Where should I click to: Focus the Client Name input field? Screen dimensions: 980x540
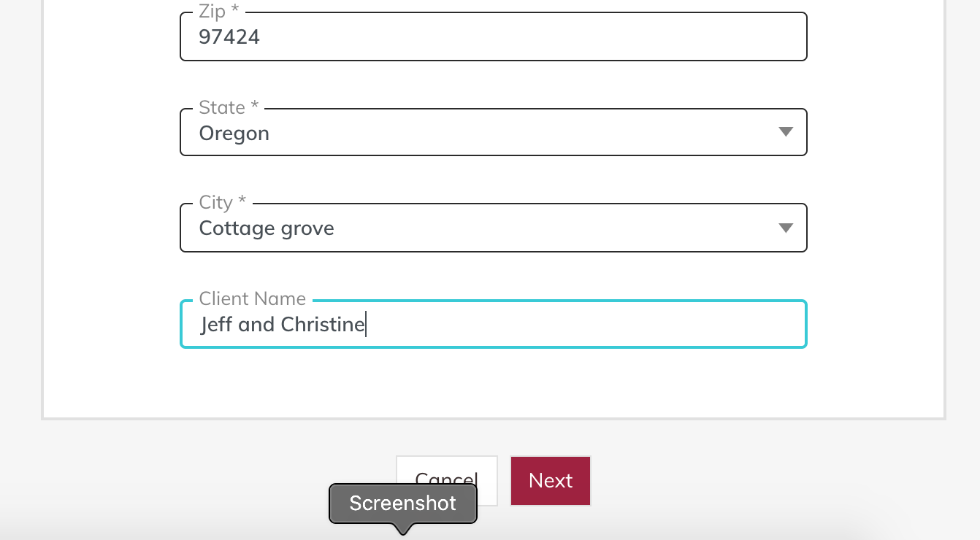point(494,324)
